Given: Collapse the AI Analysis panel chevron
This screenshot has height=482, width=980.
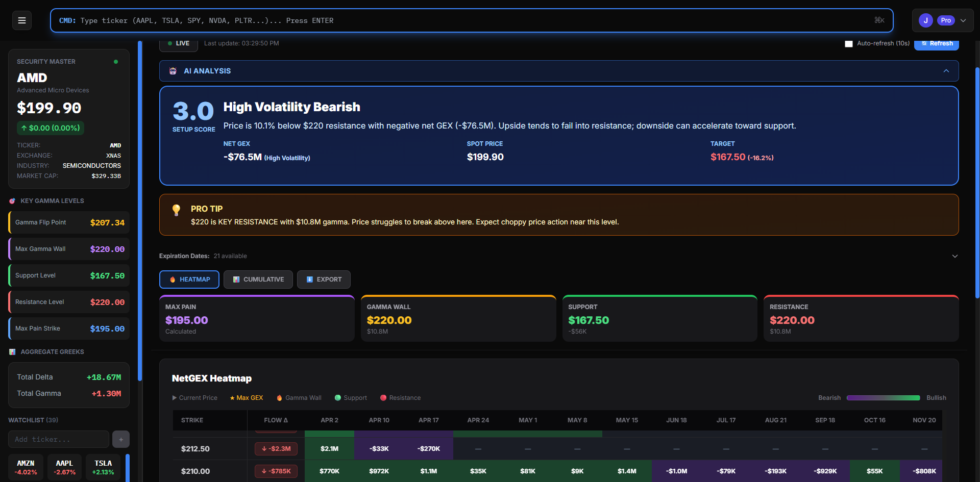Looking at the screenshot, I should point(946,71).
